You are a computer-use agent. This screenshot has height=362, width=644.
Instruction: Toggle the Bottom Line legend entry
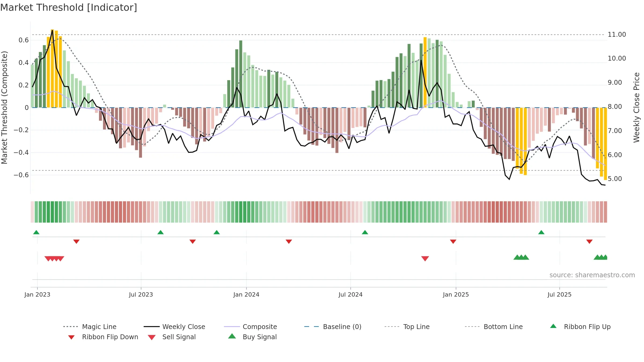point(494,327)
